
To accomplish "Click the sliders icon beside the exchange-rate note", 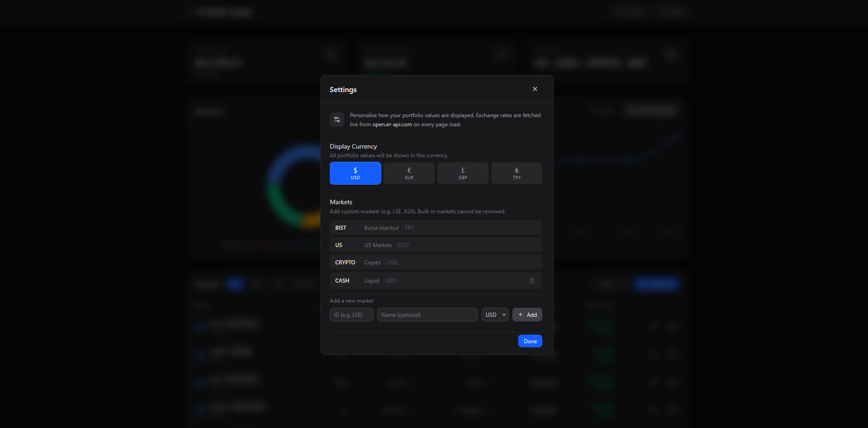I will point(337,119).
